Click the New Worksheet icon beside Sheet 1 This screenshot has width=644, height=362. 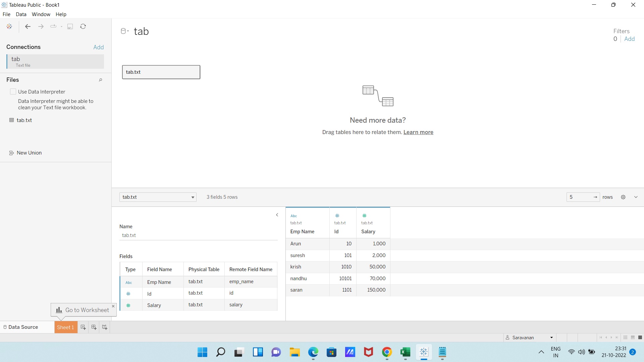(83, 327)
